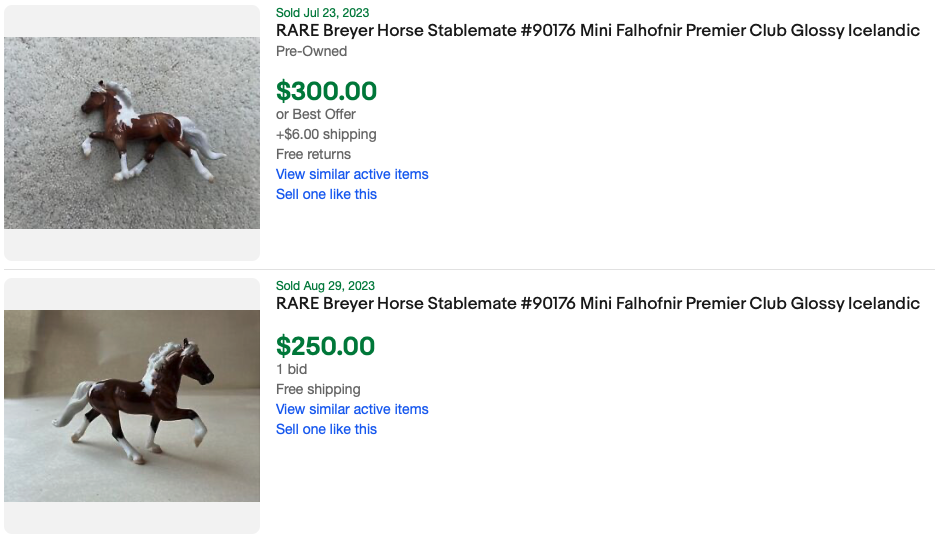Click the 'Sold Jul 23, 2023' date label
This screenshot has width=936, height=539.
(322, 13)
